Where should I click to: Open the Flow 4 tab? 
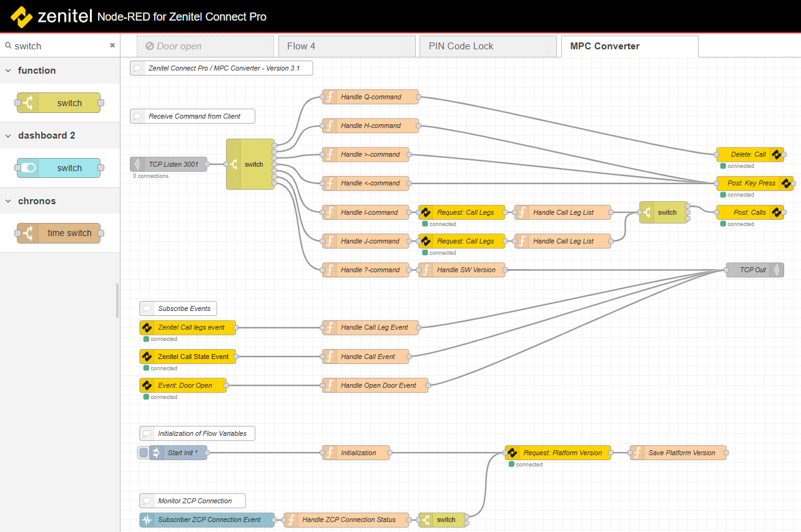302,46
